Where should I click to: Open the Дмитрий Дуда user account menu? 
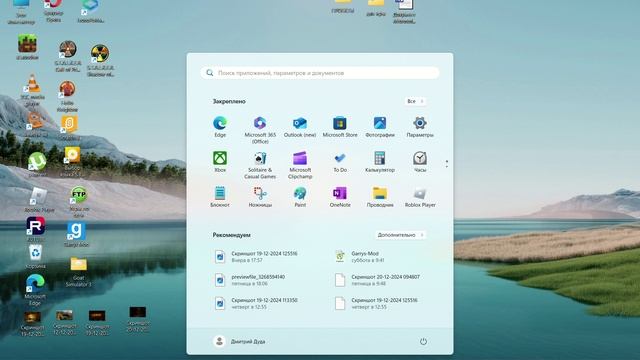(239, 341)
